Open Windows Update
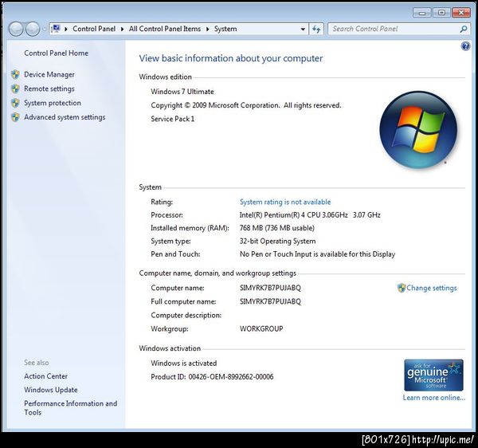Screen dimensions: 478x448 (51, 390)
